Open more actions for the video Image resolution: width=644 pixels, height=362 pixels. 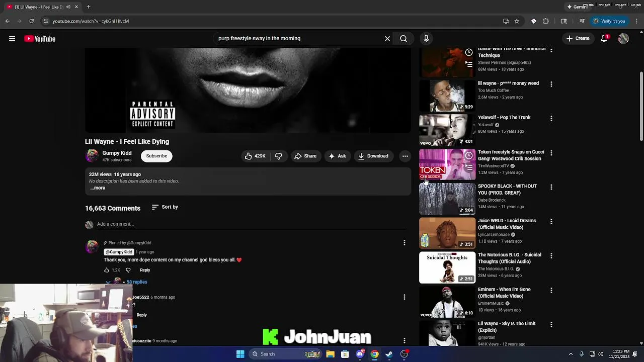(405, 156)
